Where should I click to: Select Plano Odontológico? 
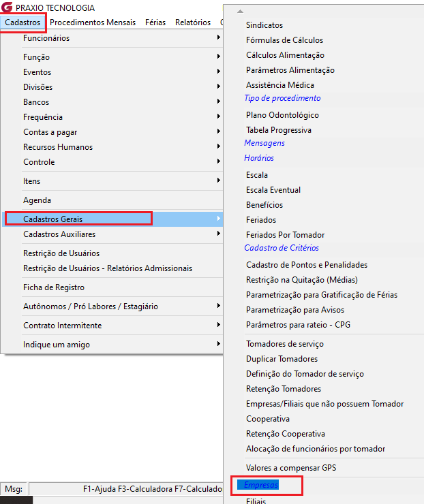click(282, 114)
